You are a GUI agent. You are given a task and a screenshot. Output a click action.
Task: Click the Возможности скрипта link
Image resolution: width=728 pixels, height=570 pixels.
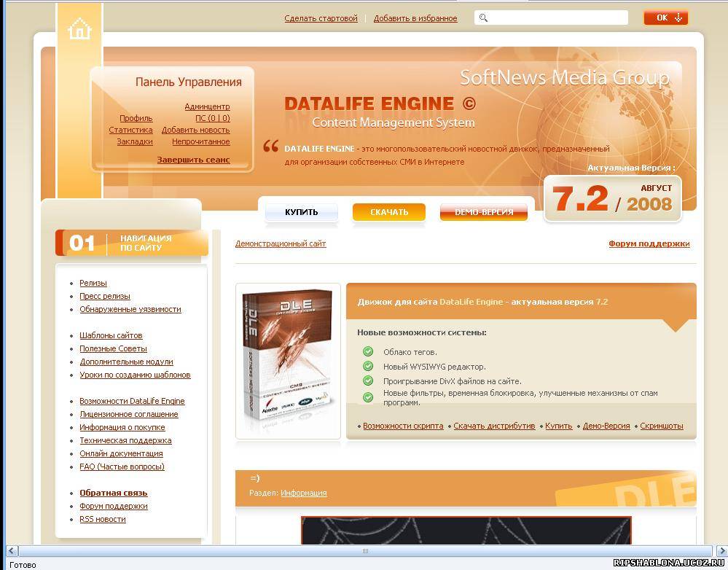click(403, 426)
